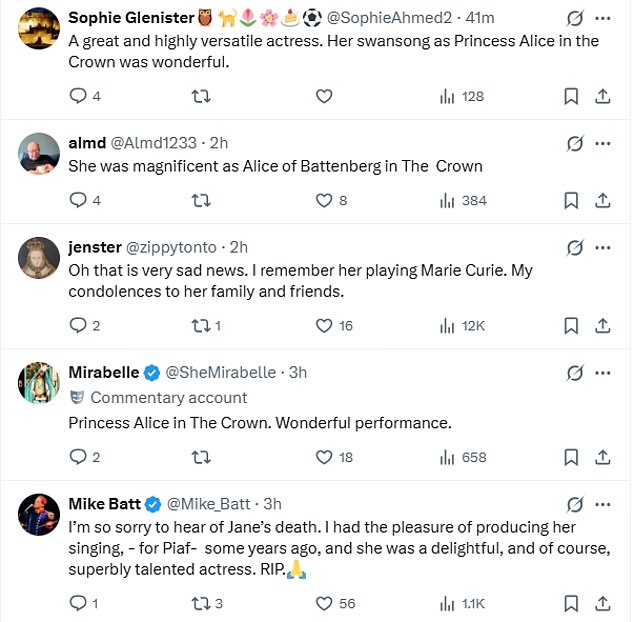
Task: Open Grok icon on Sophie Glenister's tweet
Action: pos(575,19)
